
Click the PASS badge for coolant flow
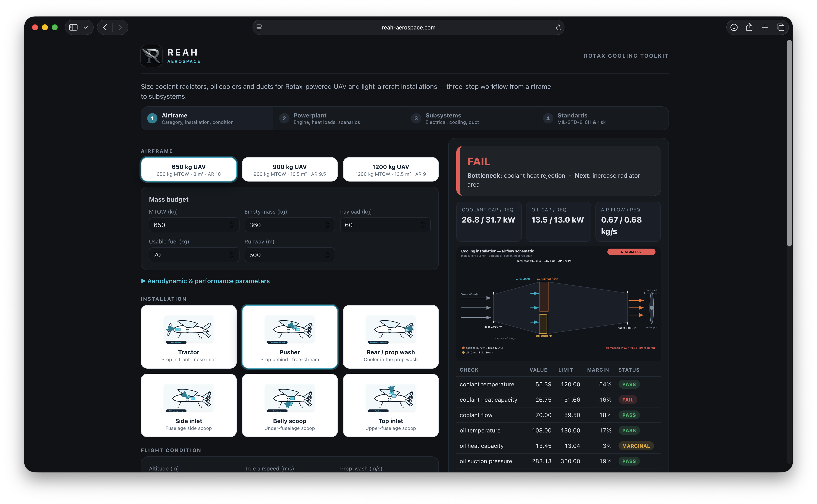click(x=629, y=415)
